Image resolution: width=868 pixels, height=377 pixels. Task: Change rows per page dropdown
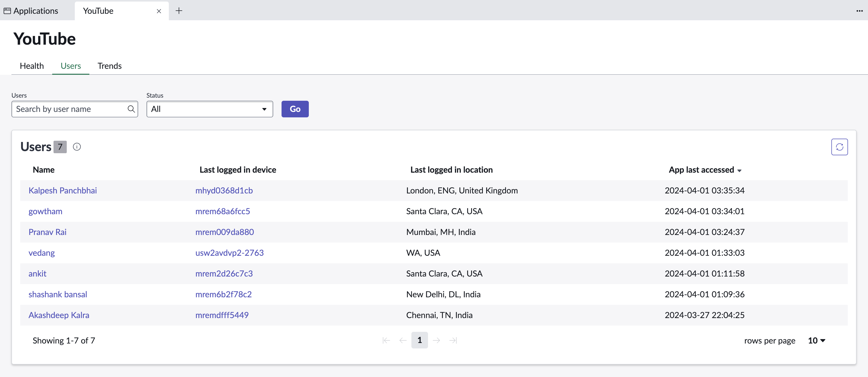pos(817,341)
